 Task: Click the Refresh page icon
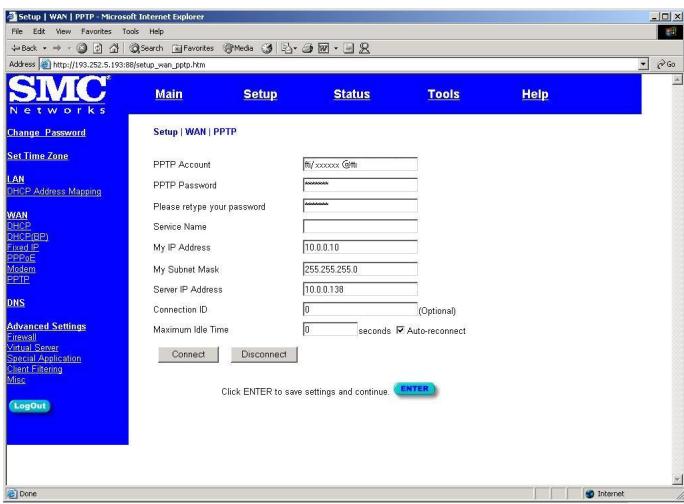point(98,48)
